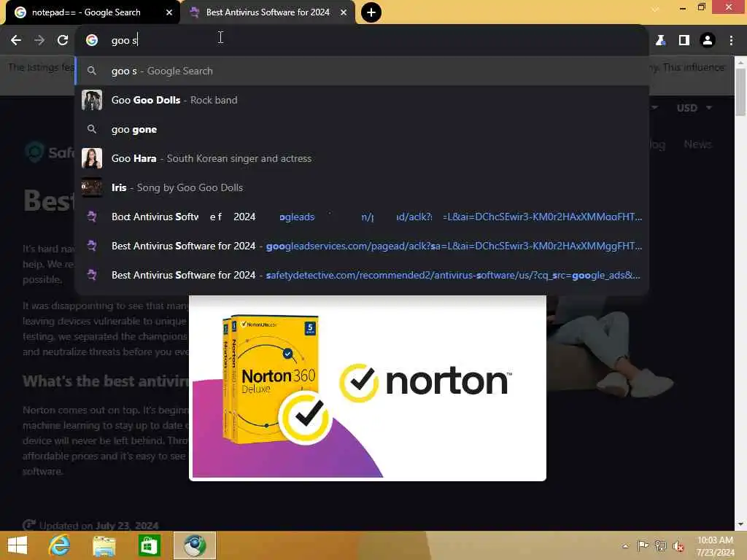This screenshot has height=560, width=747.
Task: Go back using the back arrow
Action: pyautogui.click(x=16, y=41)
